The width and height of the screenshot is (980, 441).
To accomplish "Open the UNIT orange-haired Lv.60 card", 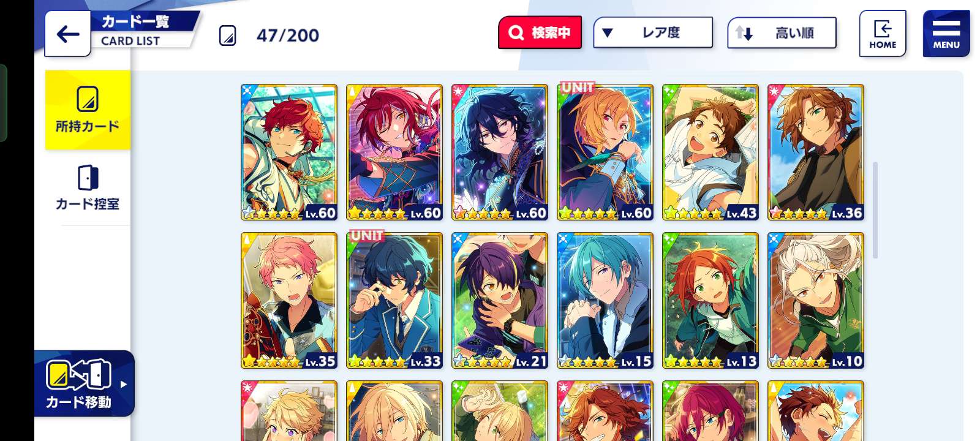I will (x=605, y=153).
